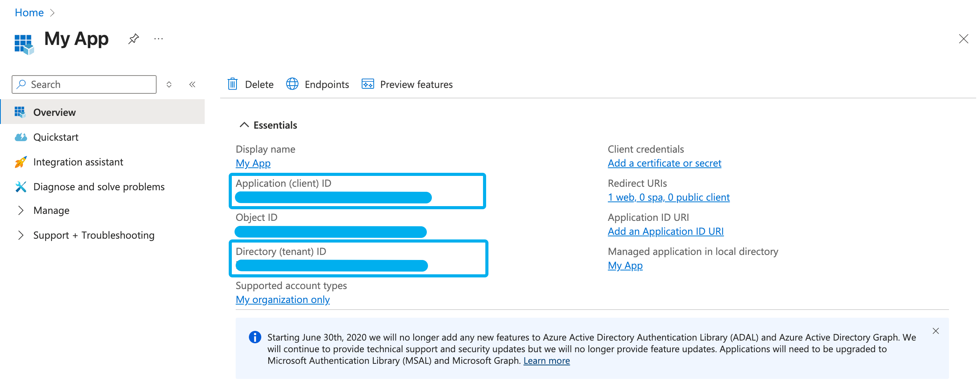Open Add a certificate or secret
The image size is (980, 389).
coord(664,163)
